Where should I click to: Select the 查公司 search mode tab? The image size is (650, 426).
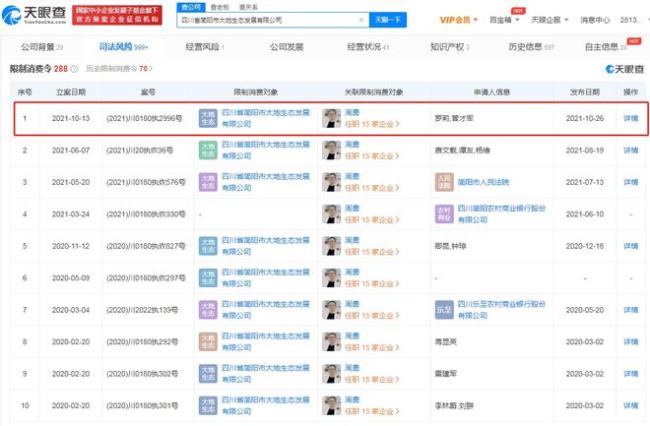pos(191,7)
